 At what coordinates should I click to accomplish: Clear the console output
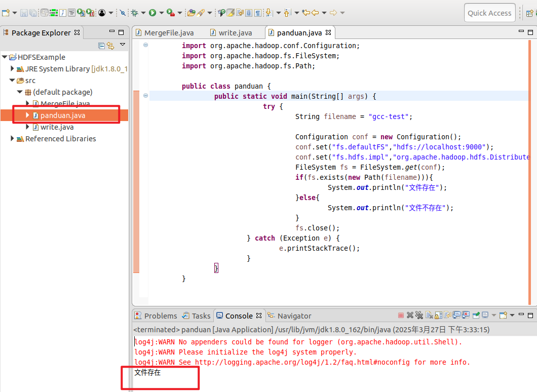point(429,316)
